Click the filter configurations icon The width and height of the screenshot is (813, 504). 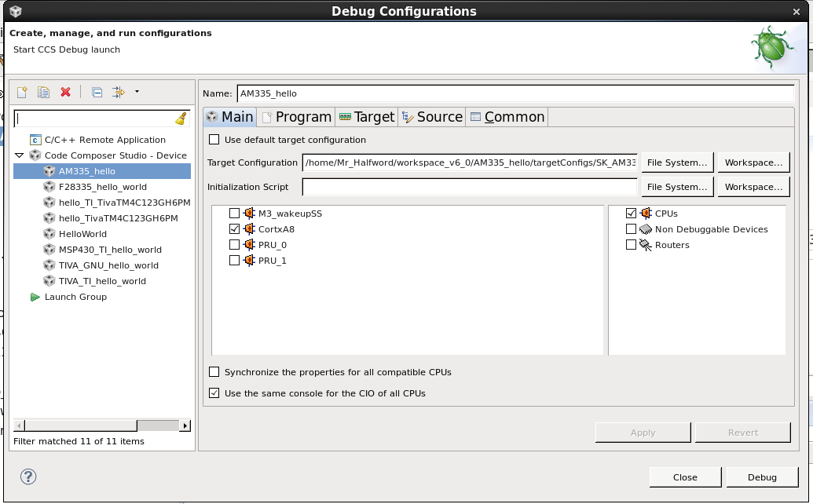click(118, 92)
